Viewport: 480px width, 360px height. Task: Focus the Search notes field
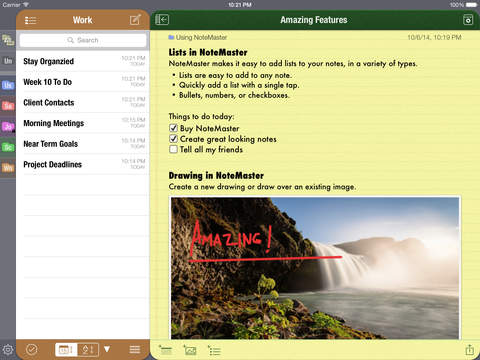point(83,40)
